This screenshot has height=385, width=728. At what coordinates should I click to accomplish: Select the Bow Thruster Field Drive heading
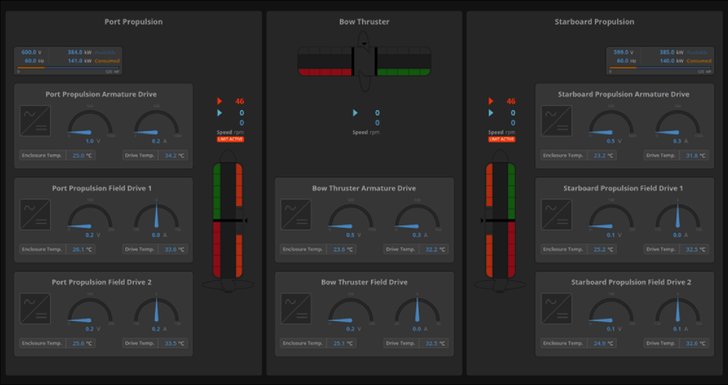(x=364, y=282)
